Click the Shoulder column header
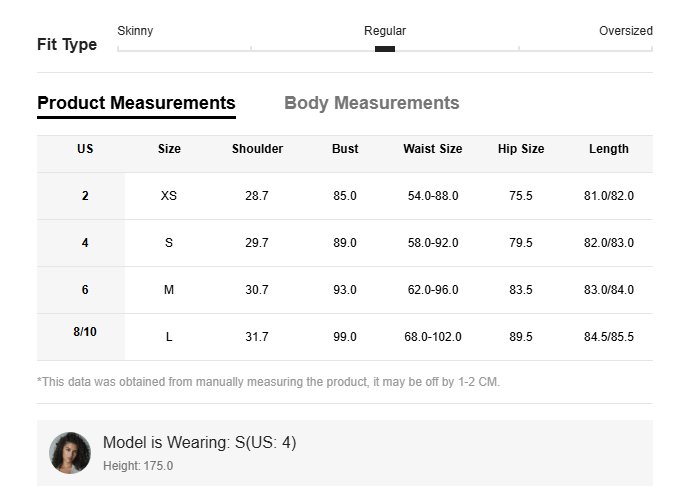The height and width of the screenshot is (499, 680). point(257,149)
